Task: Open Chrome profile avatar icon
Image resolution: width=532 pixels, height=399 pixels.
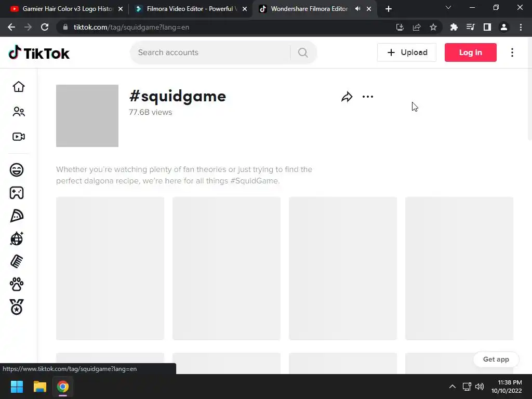Action: [x=504, y=27]
